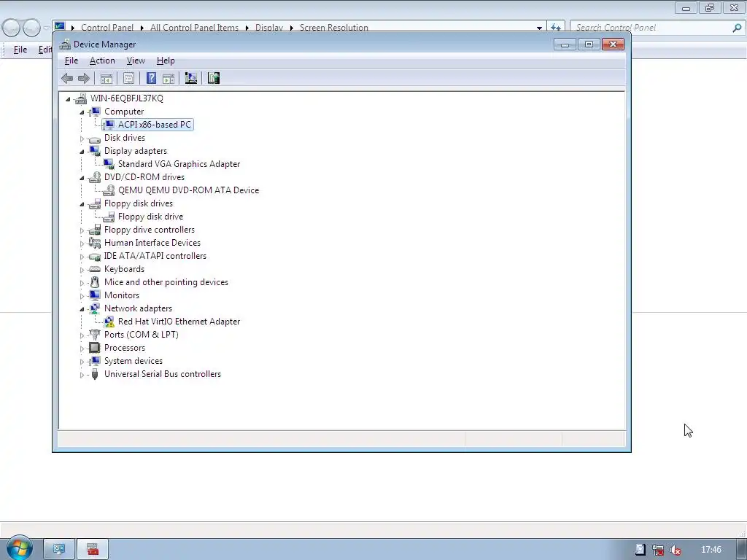Click the Forward arrow in Device Manager toolbar
The image size is (747, 560).
[x=84, y=79]
